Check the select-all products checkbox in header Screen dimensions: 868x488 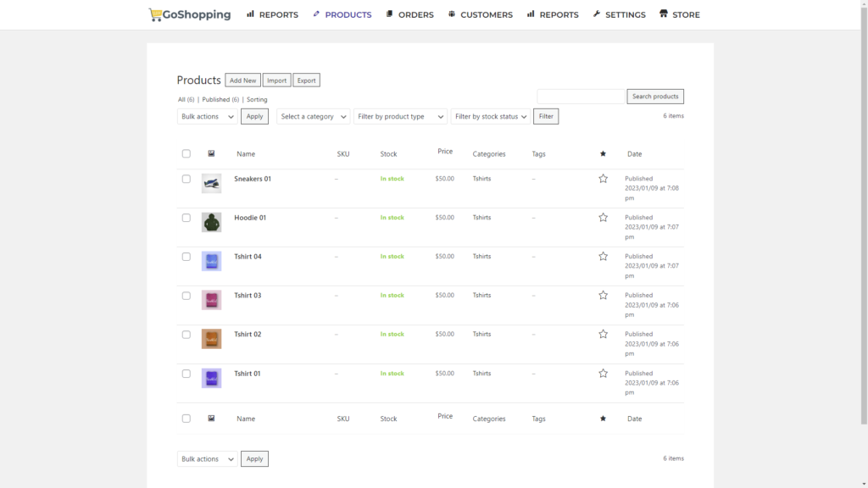point(186,153)
